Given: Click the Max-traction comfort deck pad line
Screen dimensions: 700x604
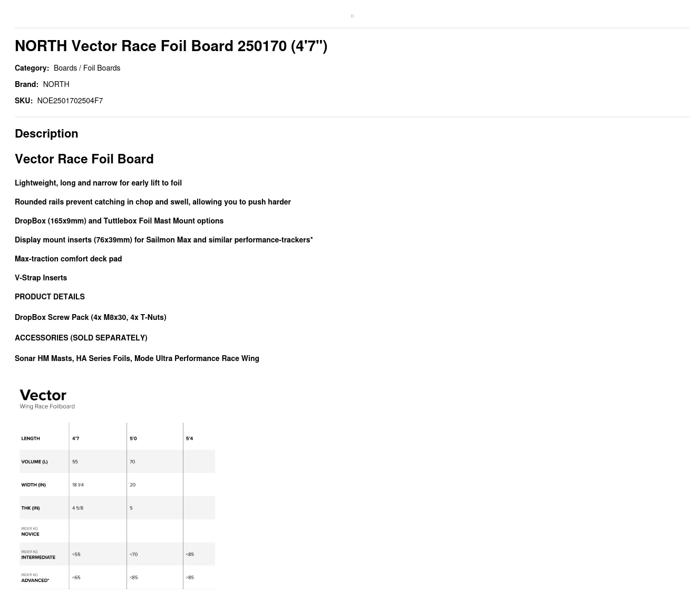Looking at the screenshot, I should coord(69,259).
